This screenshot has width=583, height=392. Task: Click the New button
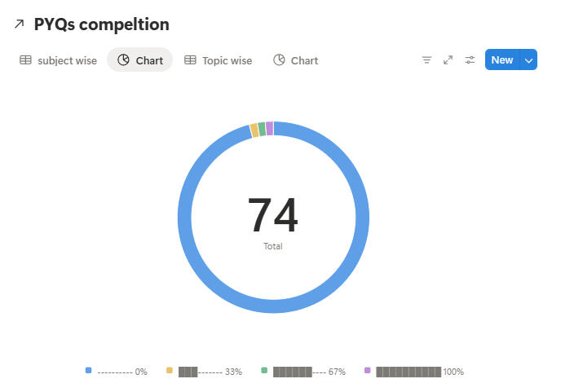coord(501,60)
